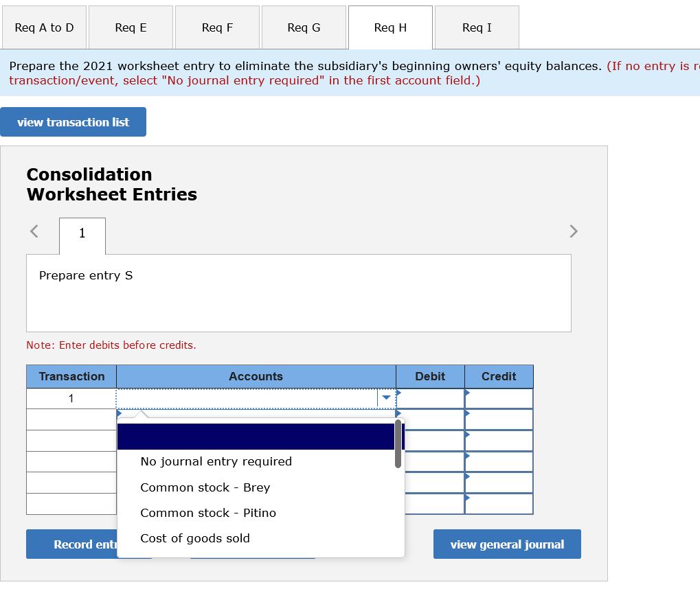This screenshot has width=700, height=600.
Task: Switch to the Req F tab
Action: [217, 27]
